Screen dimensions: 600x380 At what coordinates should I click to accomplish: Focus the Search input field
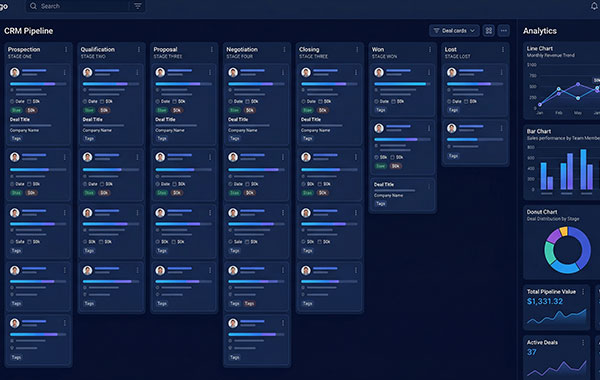coord(85,6)
